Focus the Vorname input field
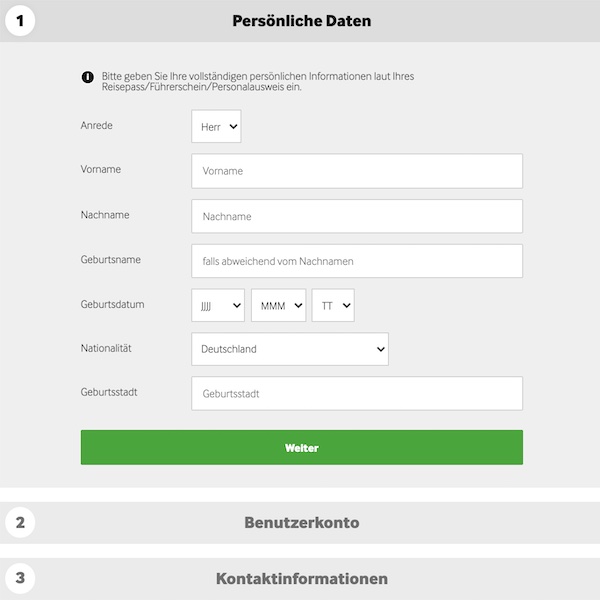The height and width of the screenshot is (600, 600). pos(356,171)
